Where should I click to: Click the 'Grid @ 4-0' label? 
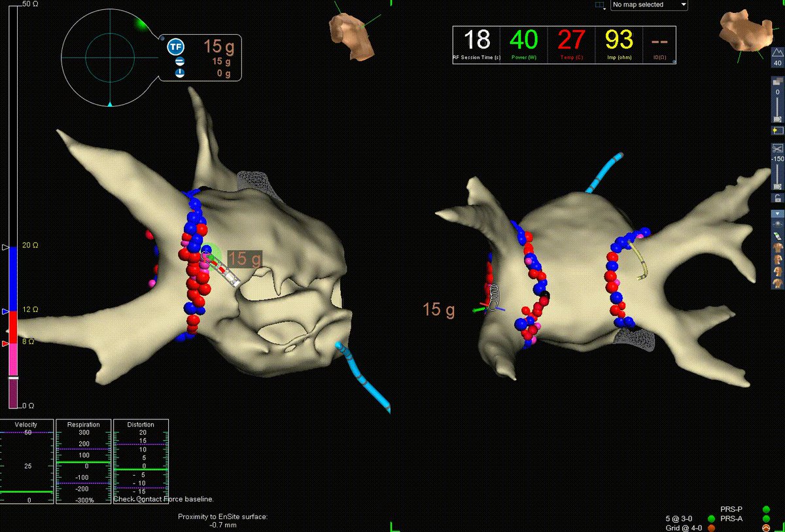click(x=684, y=527)
